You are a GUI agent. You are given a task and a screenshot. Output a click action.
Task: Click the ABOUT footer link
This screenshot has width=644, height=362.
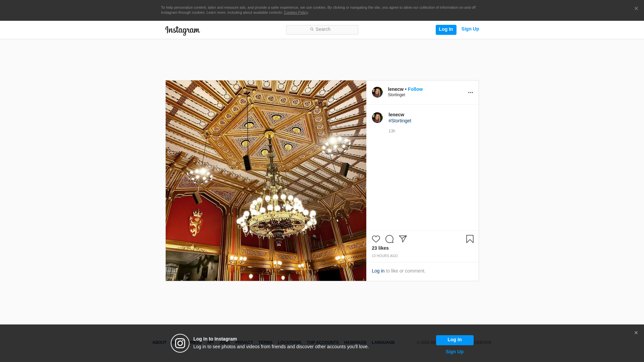159,343
